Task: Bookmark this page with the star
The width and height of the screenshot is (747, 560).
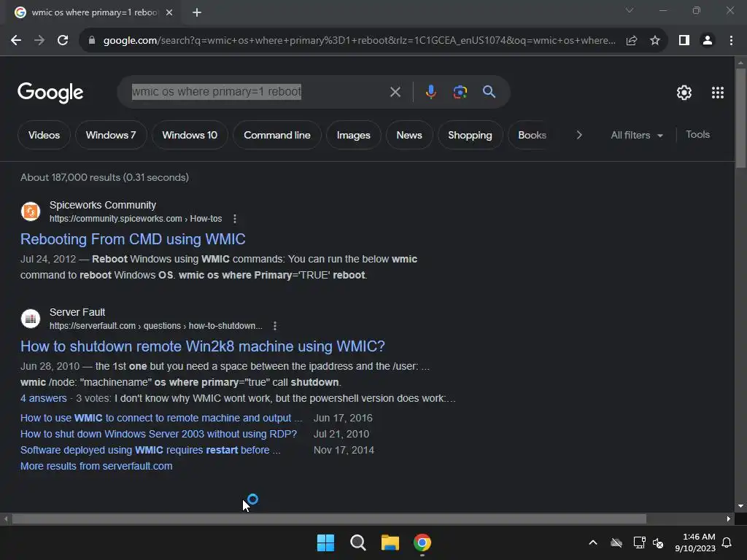Action: pos(655,41)
